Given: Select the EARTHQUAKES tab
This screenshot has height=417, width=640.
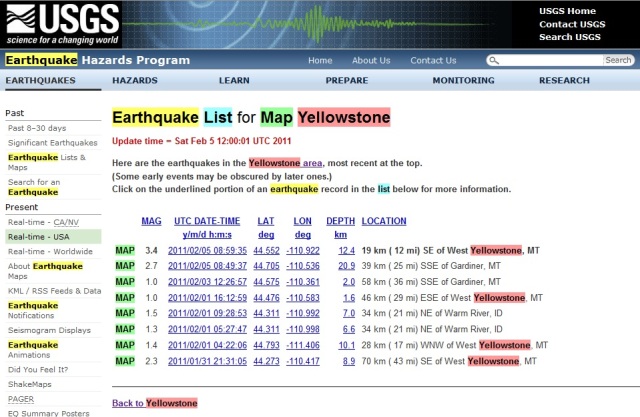Looking at the screenshot, I should pyautogui.click(x=40, y=80).
